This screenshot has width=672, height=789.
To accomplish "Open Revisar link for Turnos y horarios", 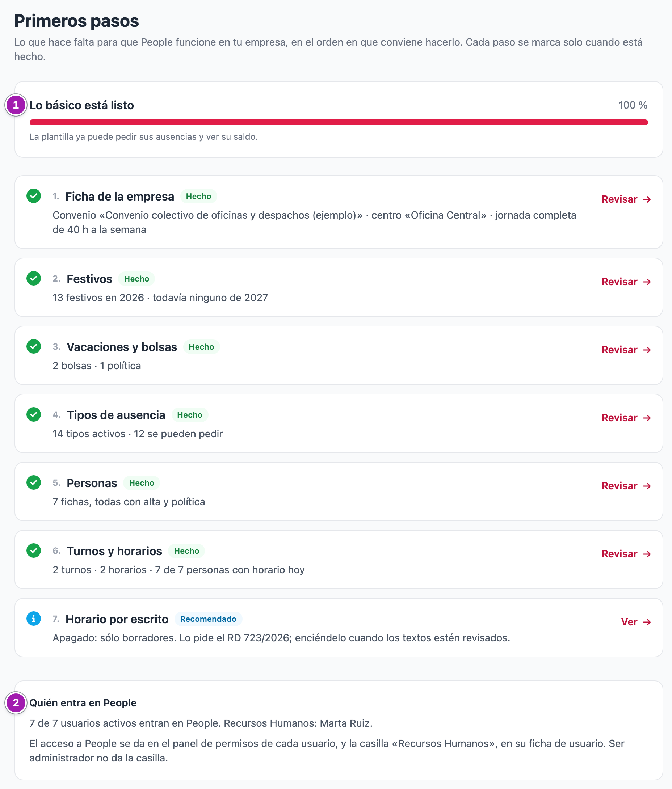I will [x=626, y=554].
